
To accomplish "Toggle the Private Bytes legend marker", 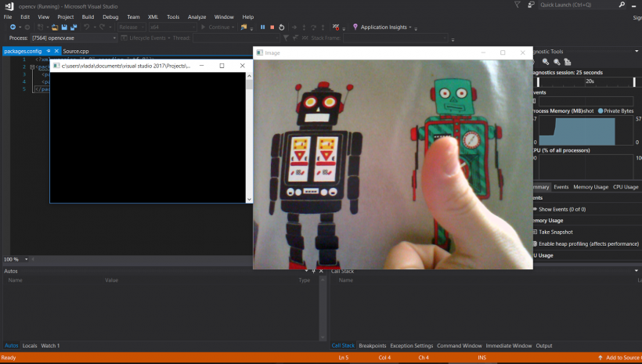I will (x=602, y=111).
